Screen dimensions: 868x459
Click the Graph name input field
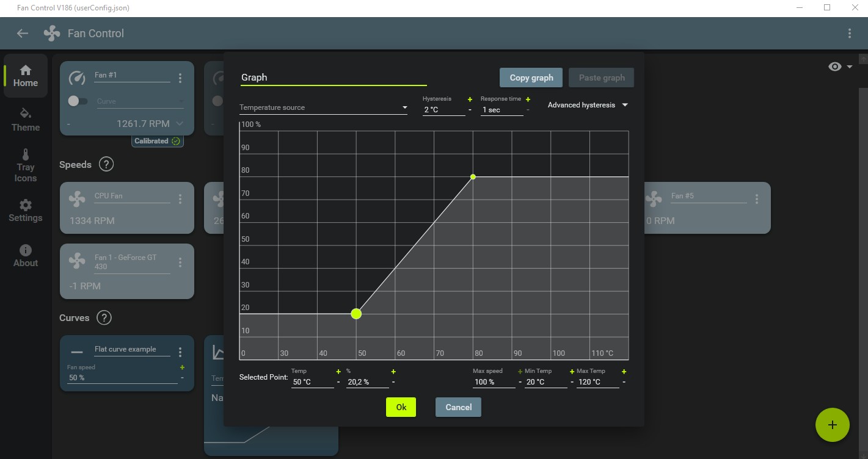[x=334, y=78]
